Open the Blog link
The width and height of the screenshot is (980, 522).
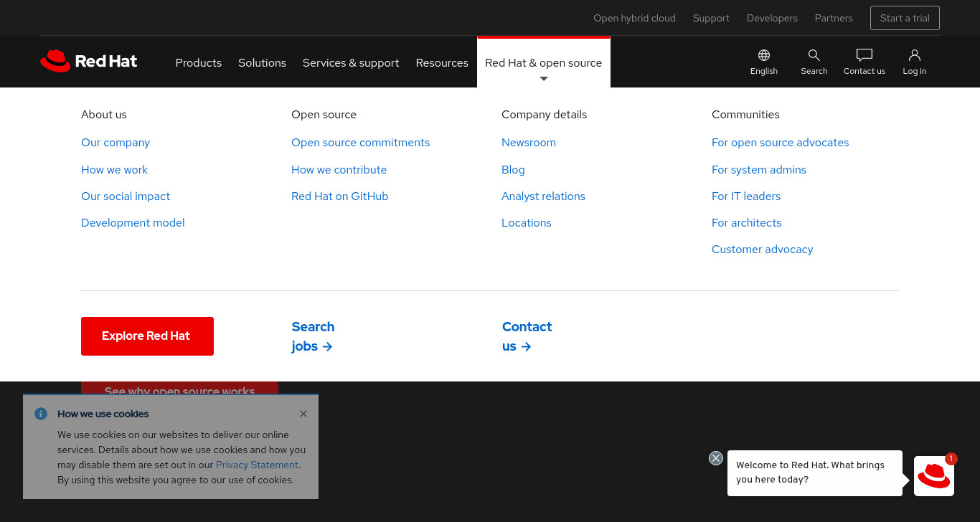point(513,169)
